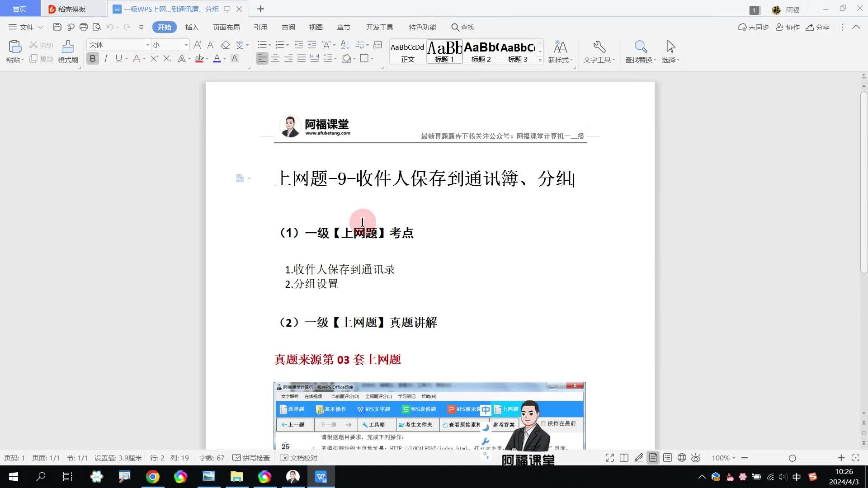
Task: Open the font name dropdown 宋体
Action: click(147, 45)
